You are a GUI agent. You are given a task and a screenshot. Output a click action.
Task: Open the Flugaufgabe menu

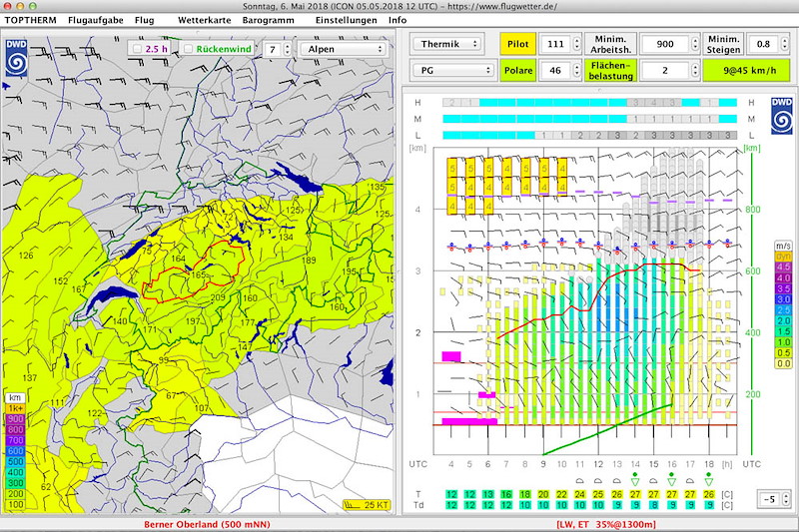(x=95, y=20)
